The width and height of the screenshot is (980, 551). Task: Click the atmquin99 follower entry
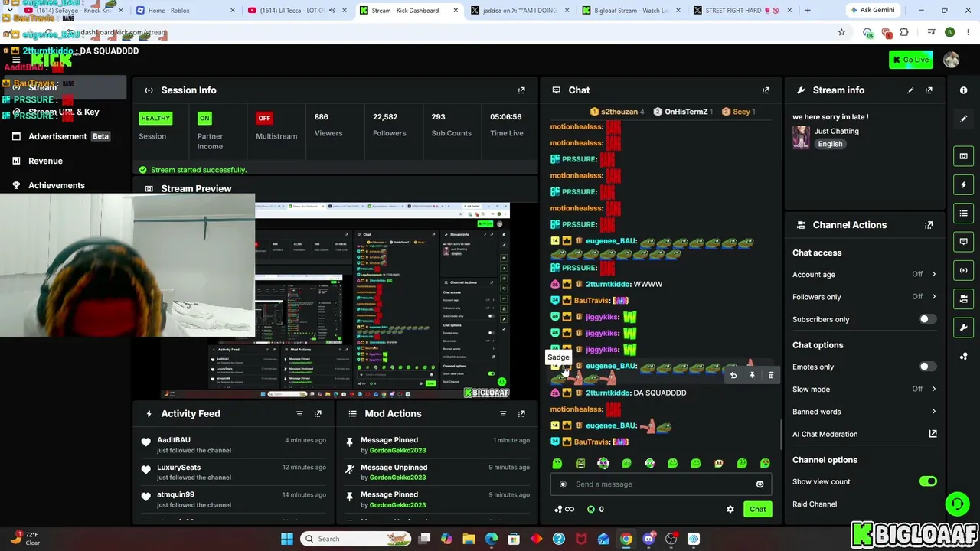click(x=234, y=500)
